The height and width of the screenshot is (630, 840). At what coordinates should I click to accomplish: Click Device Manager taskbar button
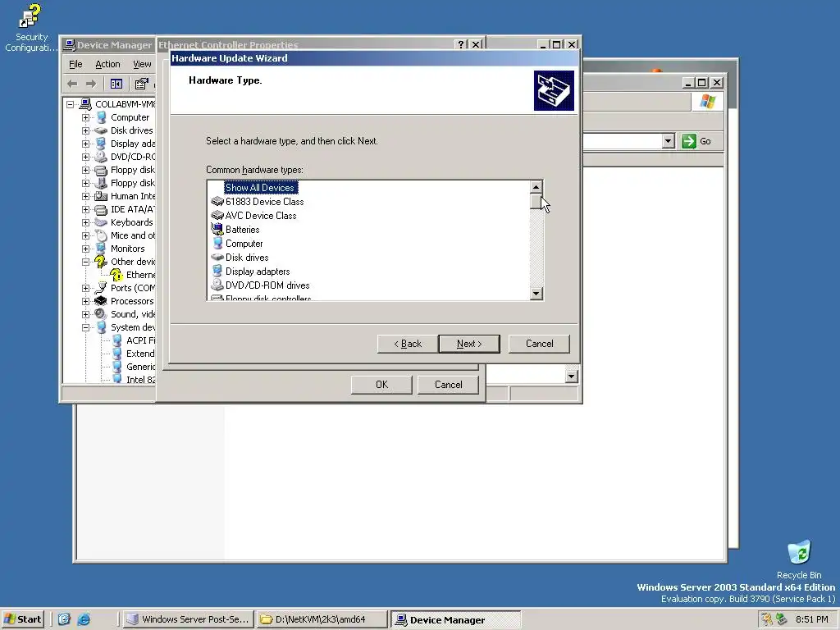[x=455, y=619]
